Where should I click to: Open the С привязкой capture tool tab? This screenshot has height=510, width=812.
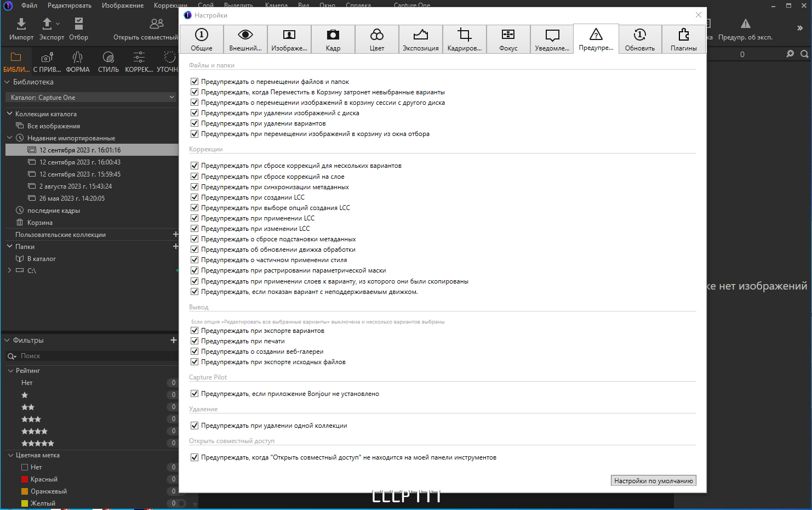click(47, 61)
